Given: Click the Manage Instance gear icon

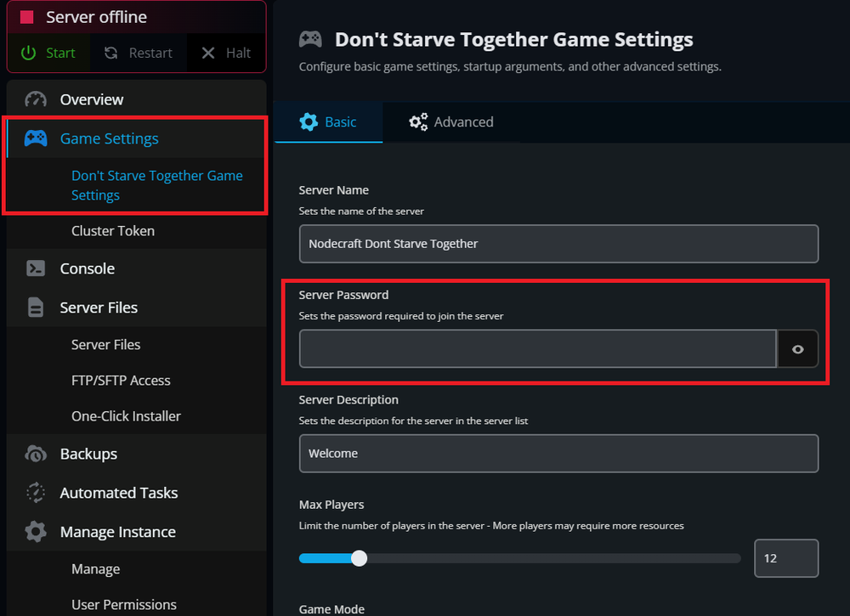Looking at the screenshot, I should pyautogui.click(x=34, y=532).
